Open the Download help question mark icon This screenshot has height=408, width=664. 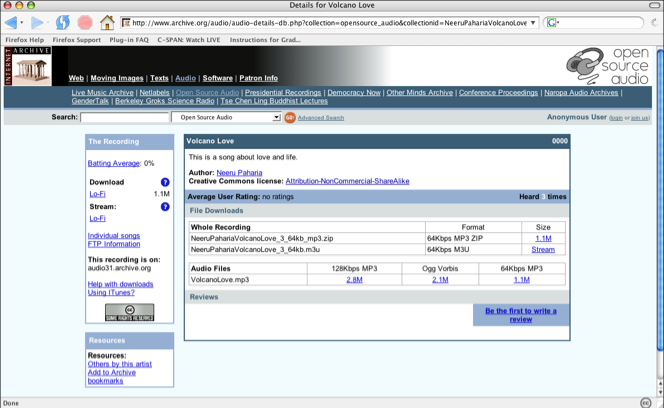[x=165, y=182]
